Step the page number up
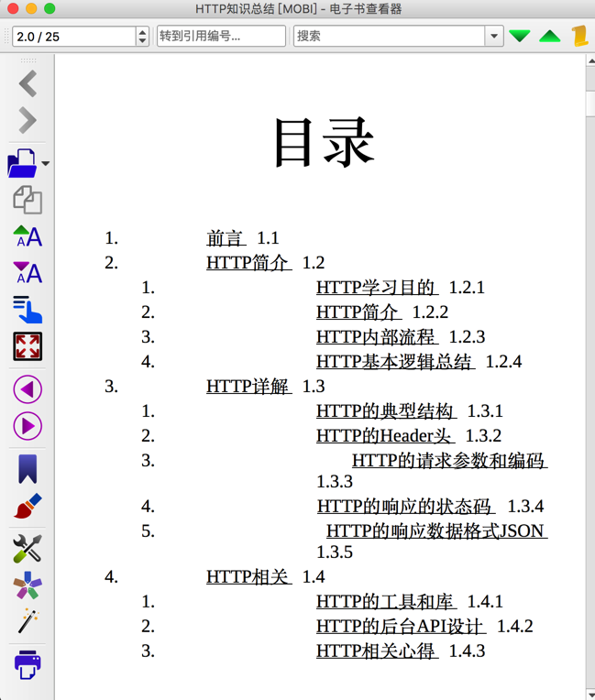Screen dimensions: 595x700 point(142,32)
